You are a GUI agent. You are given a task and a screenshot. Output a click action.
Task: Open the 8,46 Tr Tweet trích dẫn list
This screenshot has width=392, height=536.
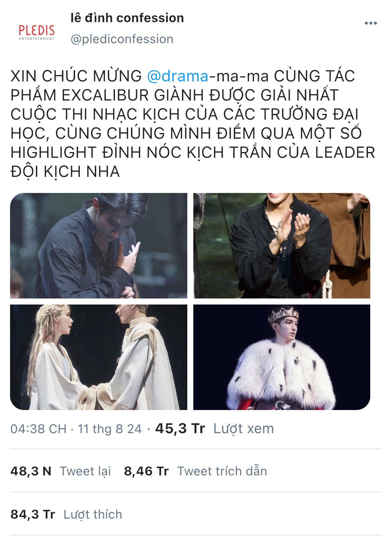[x=195, y=471]
